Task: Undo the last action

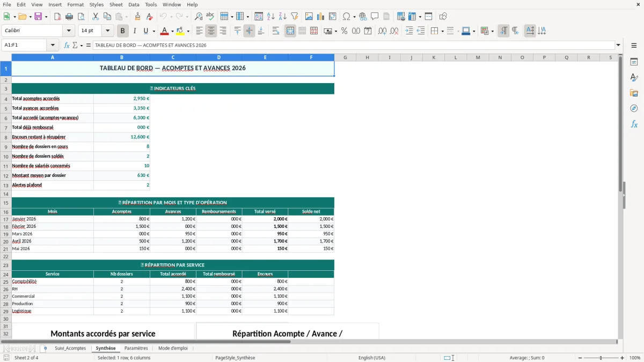Action: tap(163, 17)
